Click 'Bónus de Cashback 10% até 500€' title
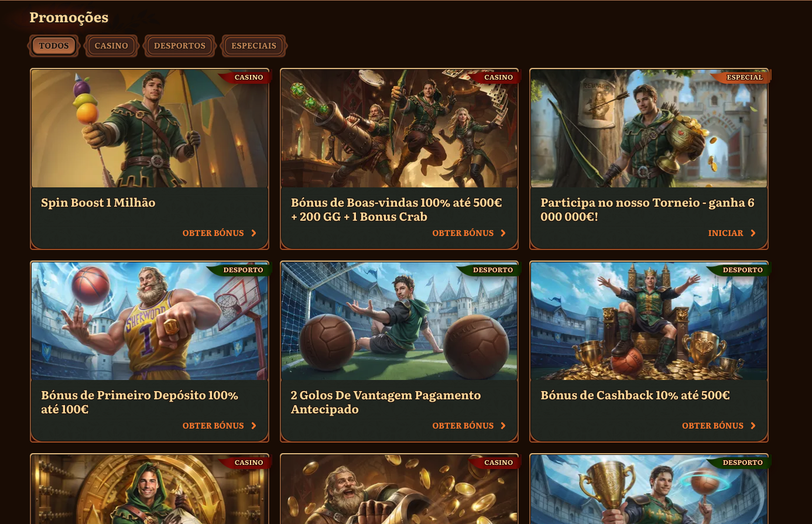812x524 pixels. (x=635, y=395)
